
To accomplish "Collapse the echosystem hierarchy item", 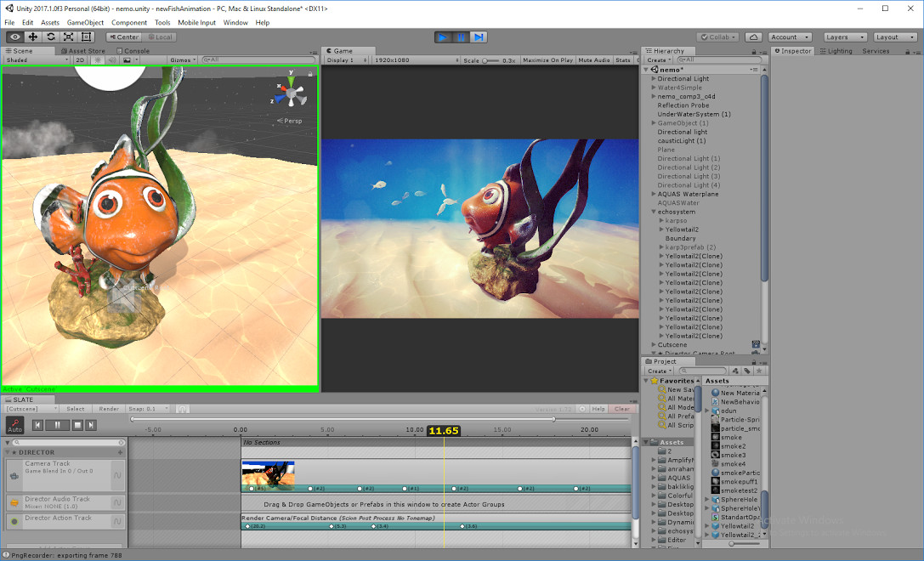I will [x=654, y=212].
